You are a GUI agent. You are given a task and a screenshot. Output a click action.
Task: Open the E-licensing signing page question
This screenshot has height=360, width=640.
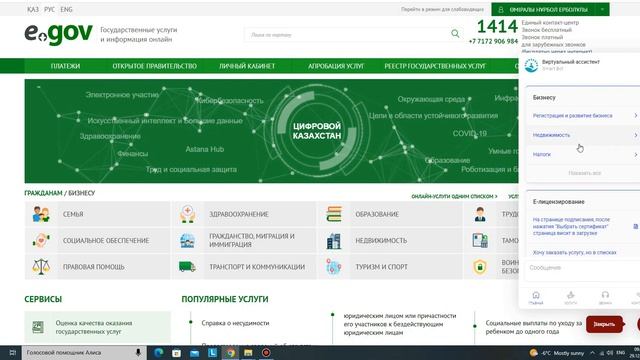(x=571, y=226)
